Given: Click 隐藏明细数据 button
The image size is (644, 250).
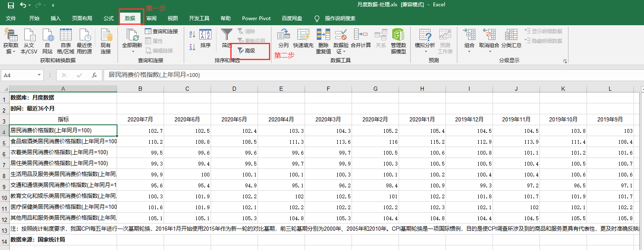Looking at the screenshot, I should (x=543, y=41).
